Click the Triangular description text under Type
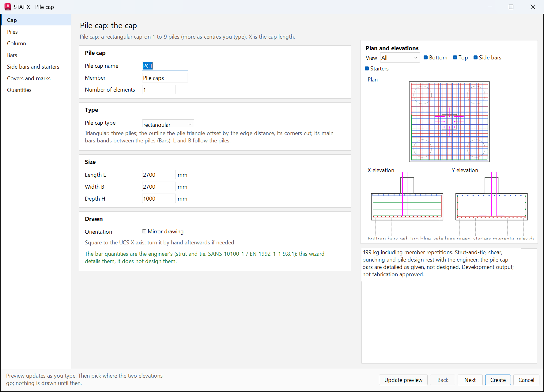This screenshot has height=392, width=544. coord(209,137)
